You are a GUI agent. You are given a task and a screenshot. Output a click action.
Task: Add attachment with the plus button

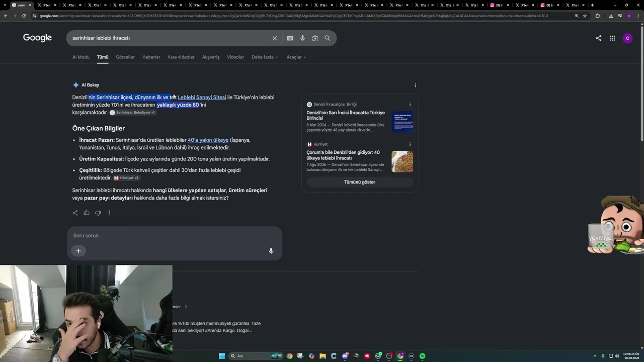[78, 251]
